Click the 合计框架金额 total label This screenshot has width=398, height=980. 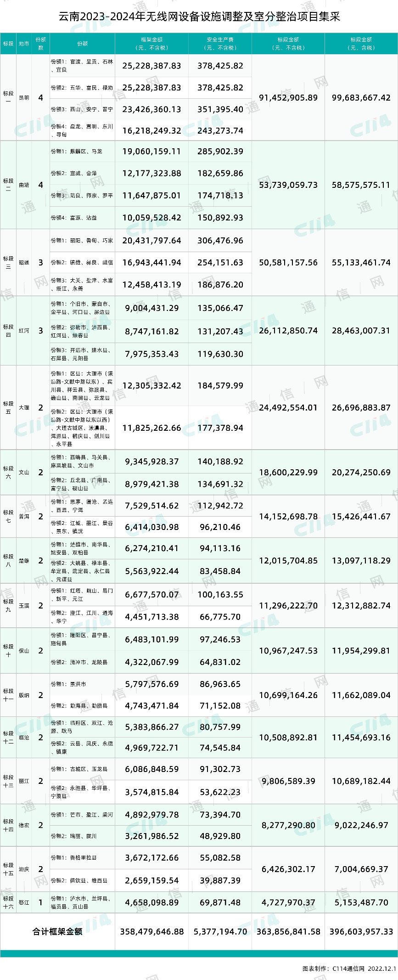pyautogui.click(x=57, y=931)
